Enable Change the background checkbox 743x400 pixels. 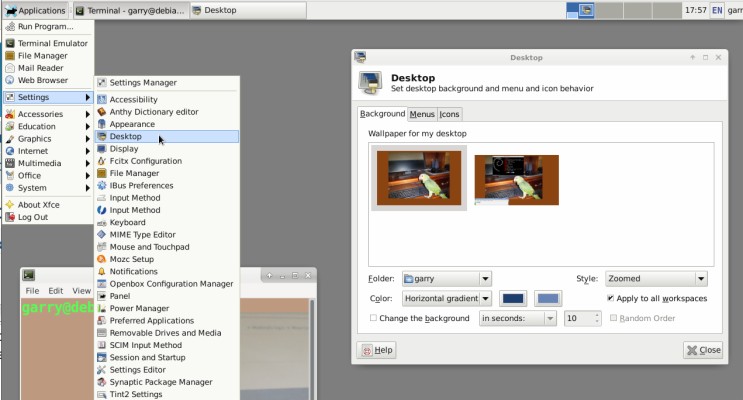click(374, 318)
